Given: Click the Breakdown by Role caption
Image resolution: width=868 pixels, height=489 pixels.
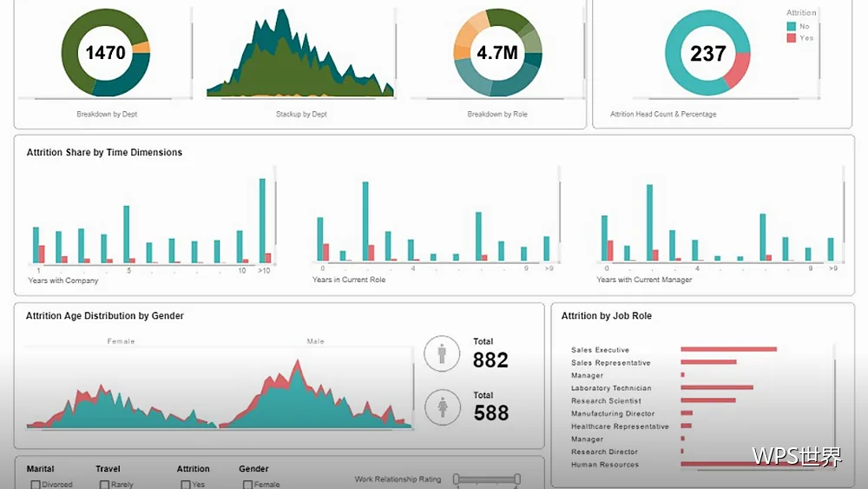Looking at the screenshot, I should click(497, 114).
